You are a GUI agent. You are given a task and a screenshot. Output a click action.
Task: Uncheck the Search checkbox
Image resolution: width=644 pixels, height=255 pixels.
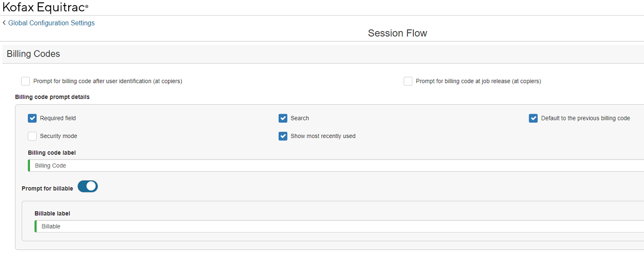[283, 118]
